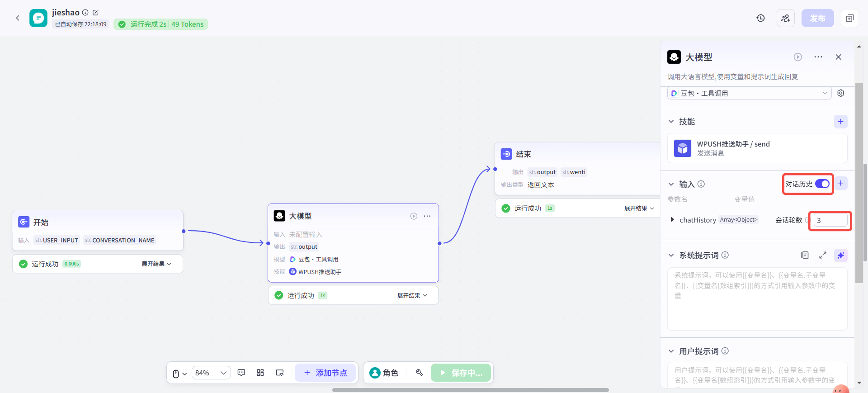The width and height of the screenshot is (868, 393).
Task: Collapse the 技能 section
Action: point(671,122)
